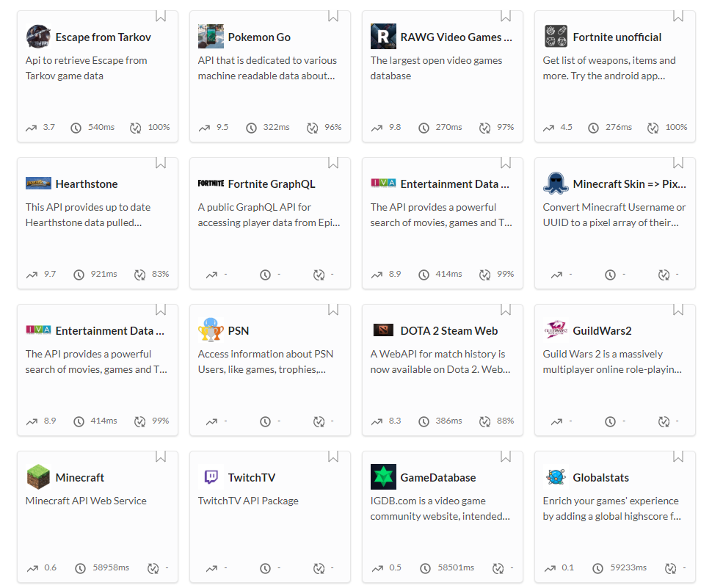Bookmark the Fortnite unofficial card
Screen dimensions: 723x588
[677, 16]
